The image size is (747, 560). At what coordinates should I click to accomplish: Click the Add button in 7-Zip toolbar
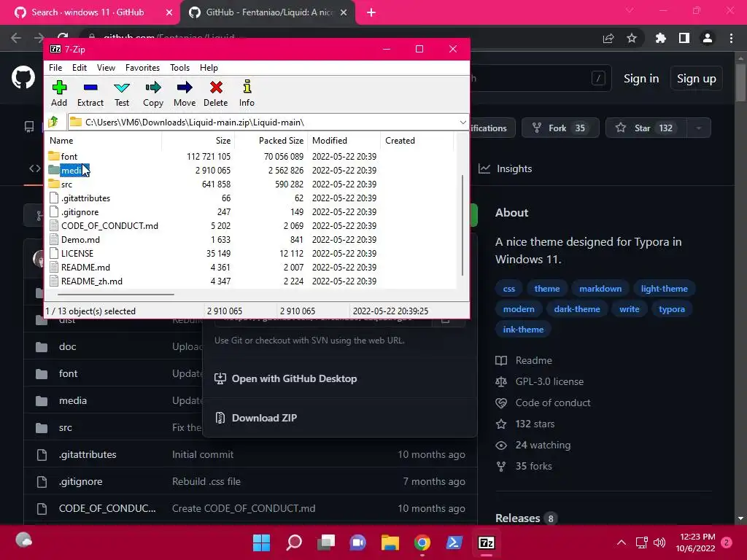pyautogui.click(x=59, y=93)
